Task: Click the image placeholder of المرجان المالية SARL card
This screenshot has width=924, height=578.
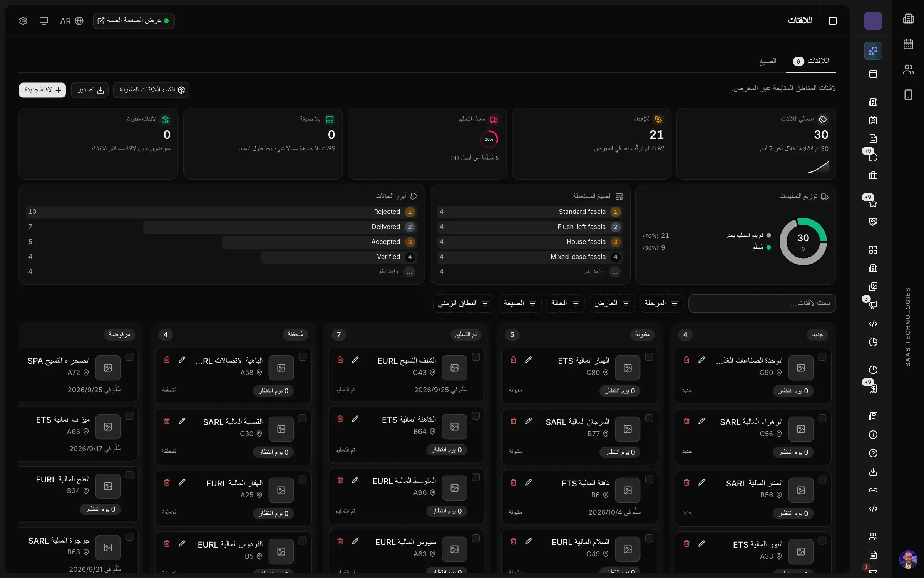Action: point(628,429)
